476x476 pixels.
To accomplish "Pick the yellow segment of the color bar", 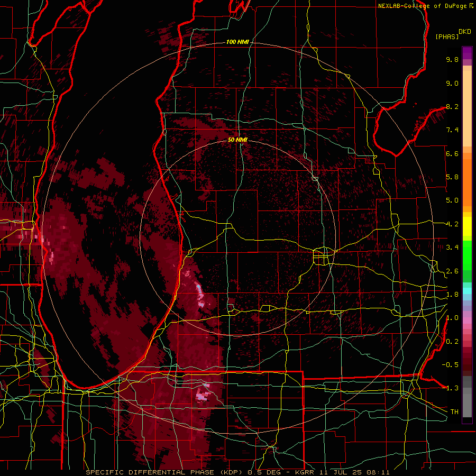I will tap(467, 226).
